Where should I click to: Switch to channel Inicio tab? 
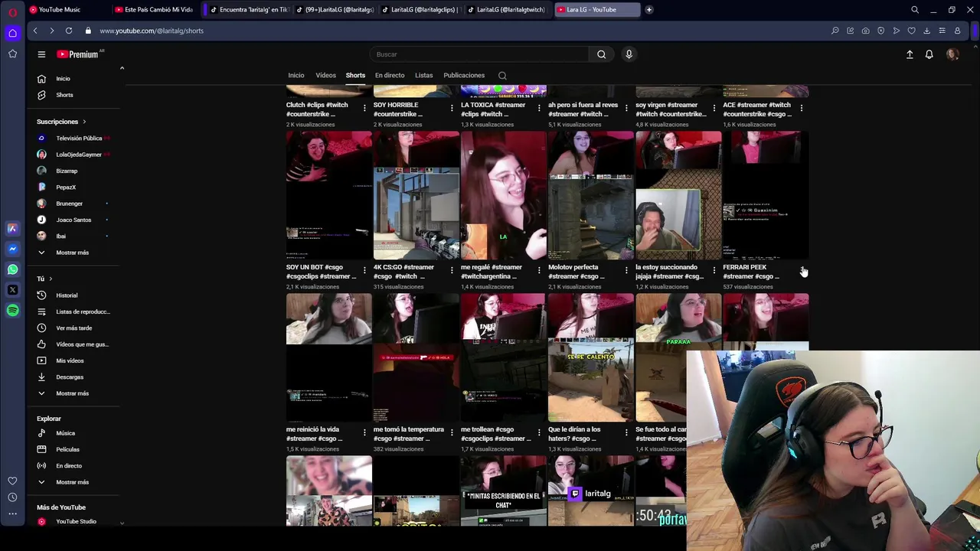[296, 76]
